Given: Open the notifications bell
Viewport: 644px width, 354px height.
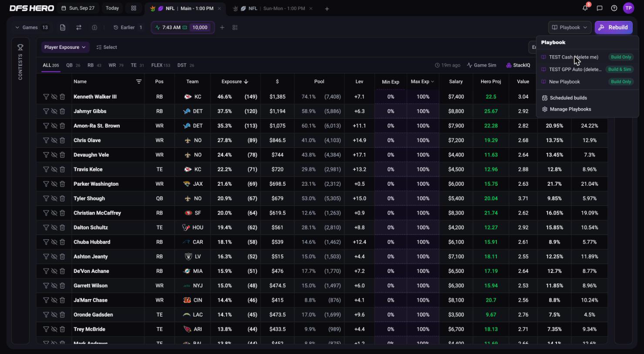Looking at the screenshot, I should pos(585,8).
